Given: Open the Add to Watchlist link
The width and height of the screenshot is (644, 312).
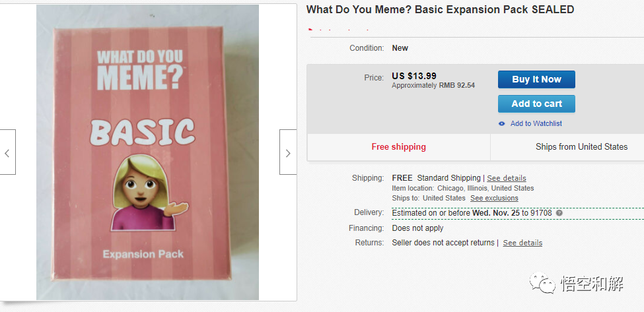Looking at the screenshot, I should (x=536, y=123).
